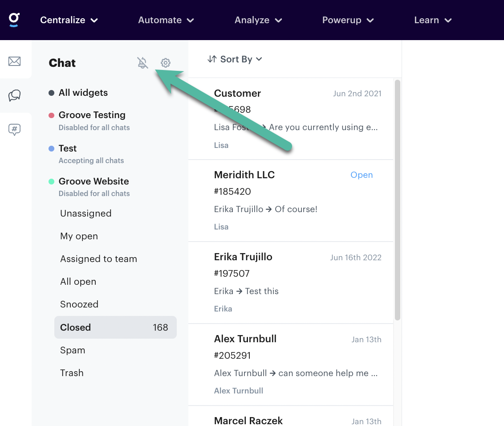Screen dimensions: 504x426
Task: Click the conversation list scrollbar
Action: coord(398,200)
